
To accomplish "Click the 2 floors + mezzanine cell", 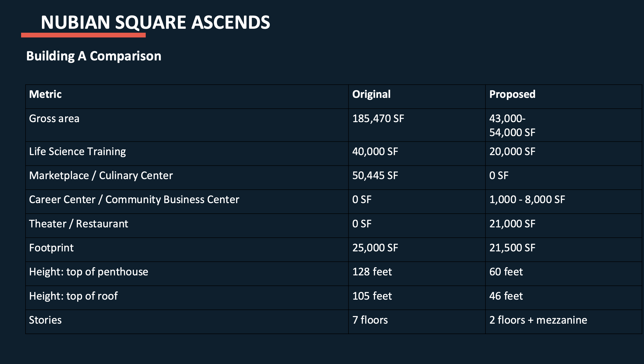I will coord(538,320).
